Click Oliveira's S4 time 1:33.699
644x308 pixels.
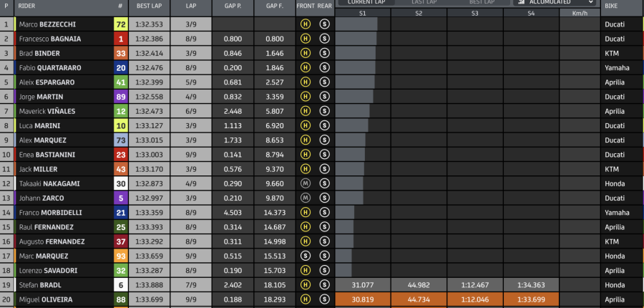coord(531,299)
